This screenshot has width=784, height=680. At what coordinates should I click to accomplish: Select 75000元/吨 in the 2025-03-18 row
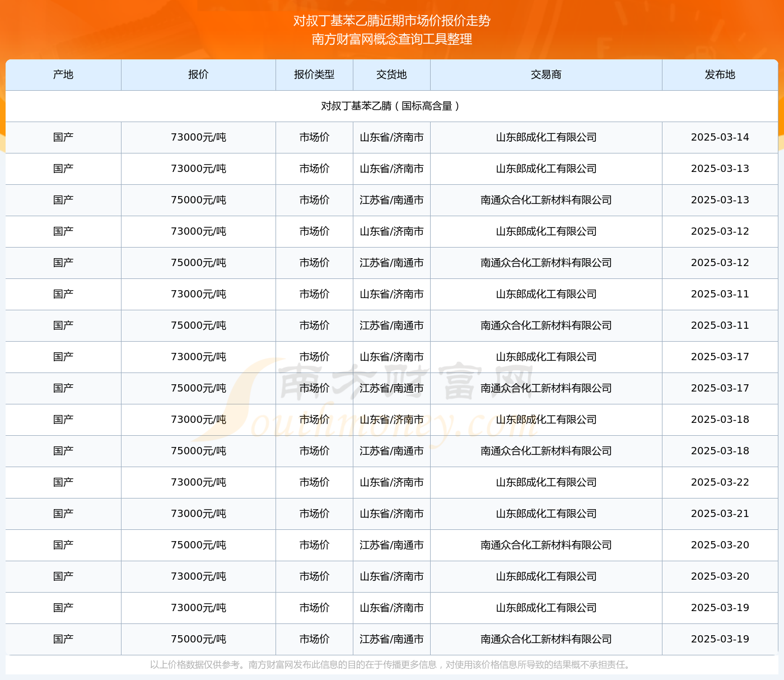198,451
